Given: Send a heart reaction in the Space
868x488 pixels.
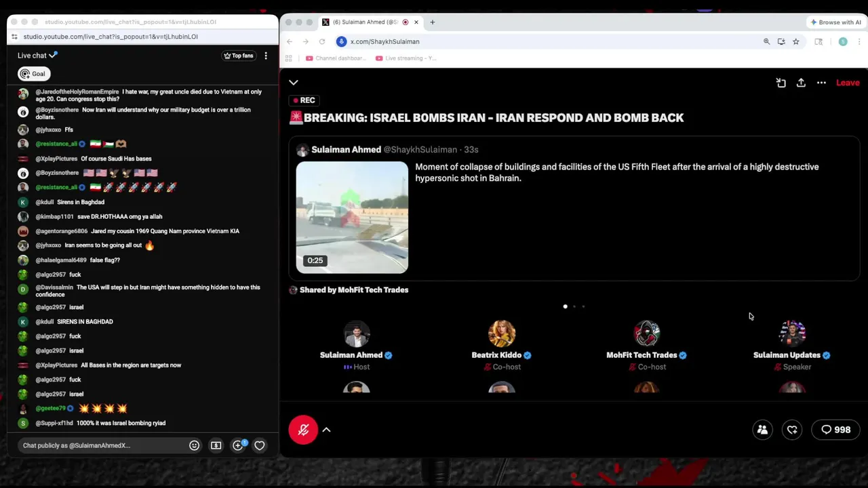Looking at the screenshot, I should tap(792, 430).
